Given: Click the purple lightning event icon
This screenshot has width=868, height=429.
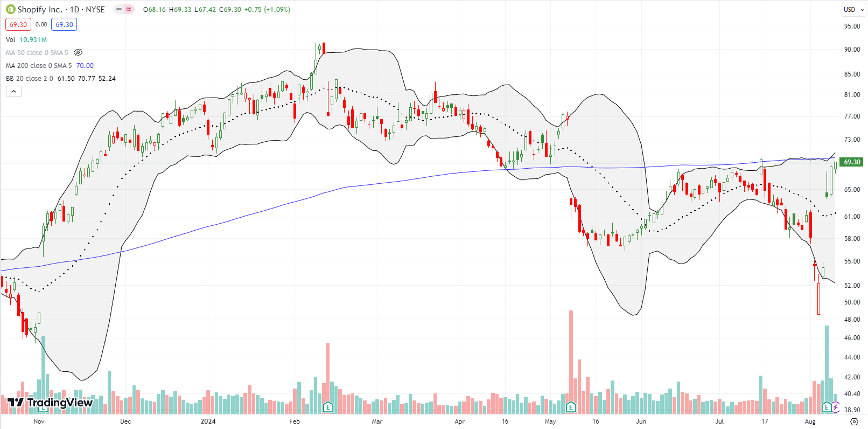Looking at the screenshot, I should point(835,407).
